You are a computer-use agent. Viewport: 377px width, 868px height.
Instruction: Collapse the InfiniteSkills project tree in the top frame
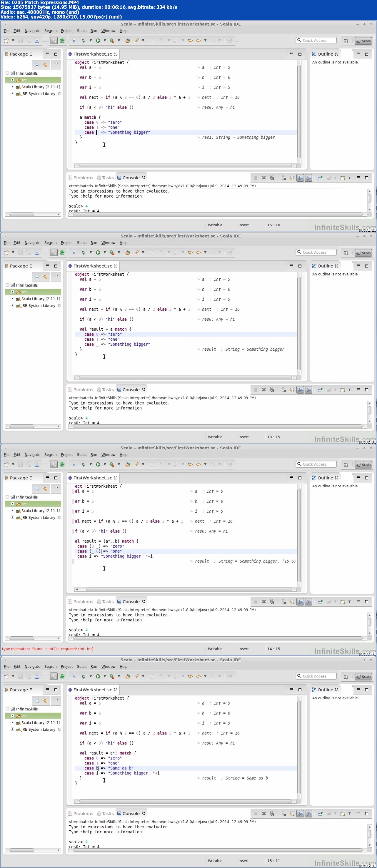click(7, 73)
